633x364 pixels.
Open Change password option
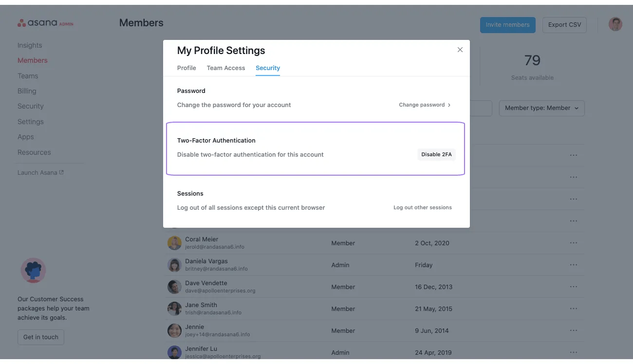(x=425, y=105)
